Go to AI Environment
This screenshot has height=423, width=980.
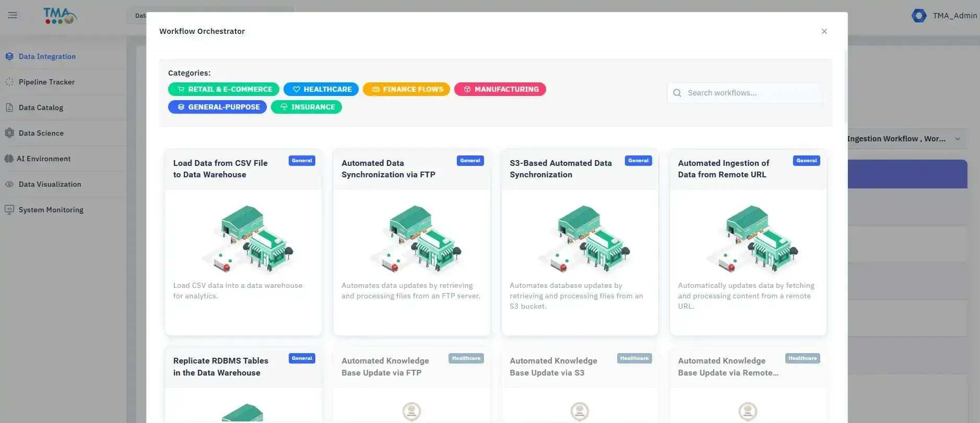[x=43, y=159]
